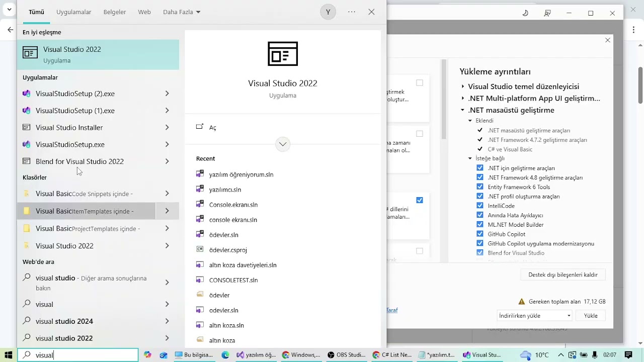Open İndirirken yükle dropdown
Viewport: 644px width, 362px height.
pos(535,316)
